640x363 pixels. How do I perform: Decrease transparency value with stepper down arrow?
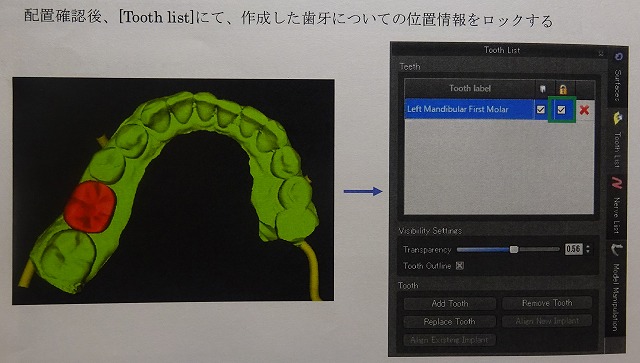588,251
